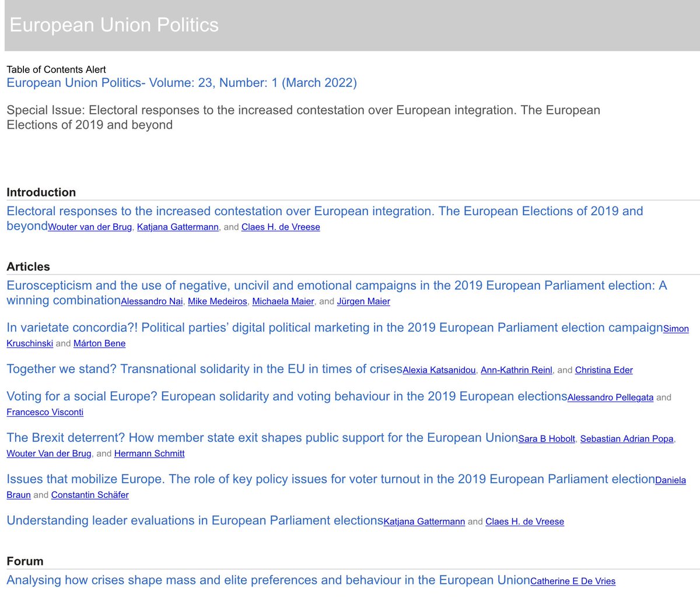The image size is (700, 615).
Task: Open author link Sara B Hobolt
Action: click(547, 439)
